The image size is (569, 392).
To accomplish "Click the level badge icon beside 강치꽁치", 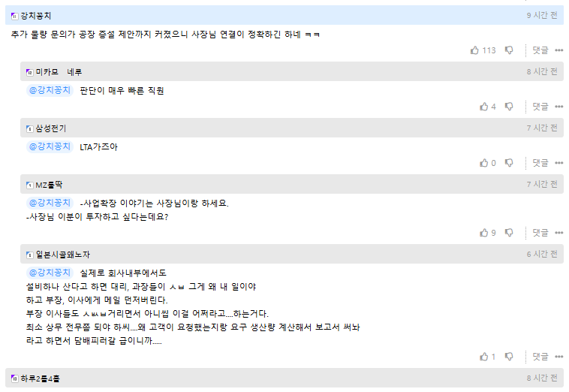I will coord(14,16).
